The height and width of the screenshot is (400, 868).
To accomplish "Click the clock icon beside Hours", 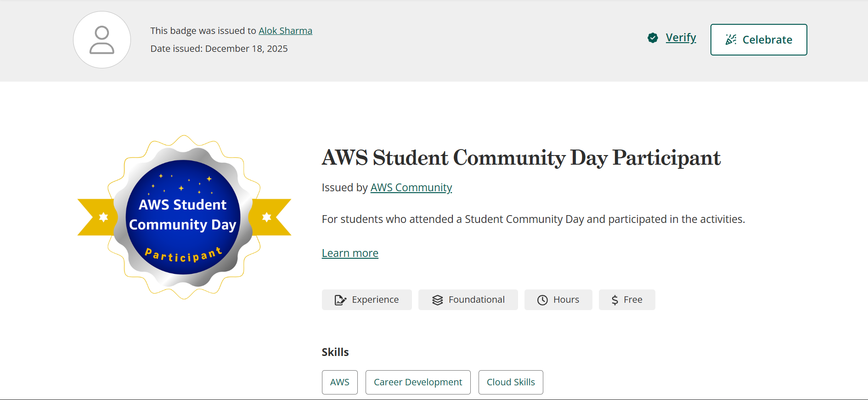I will point(542,300).
